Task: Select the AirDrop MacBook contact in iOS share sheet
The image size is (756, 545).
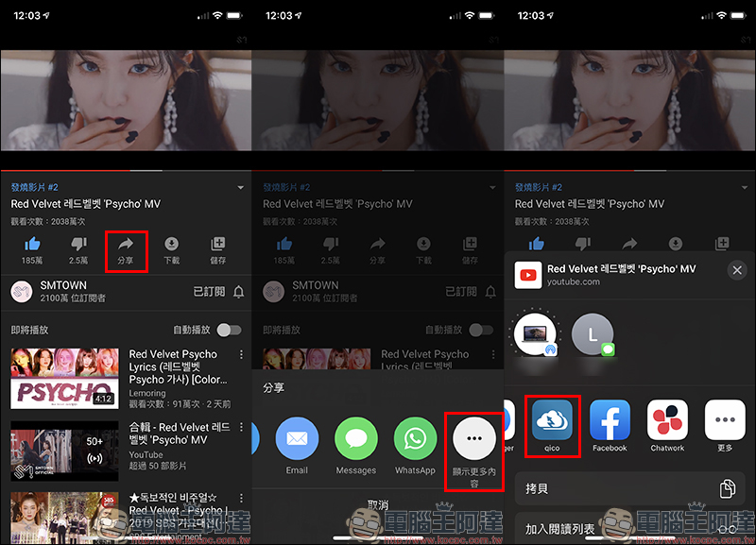Action: [535, 335]
